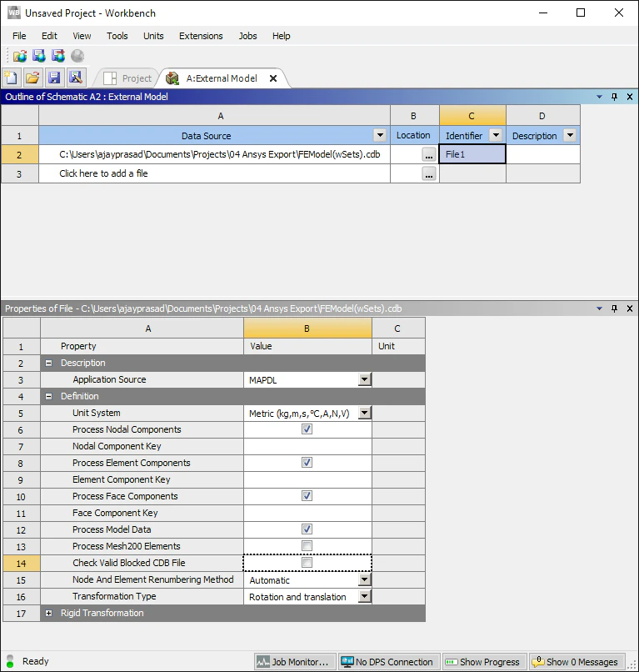The height and width of the screenshot is (672, 639).
Task: Collapse the Description property group
Action: click(x=49, y=363)
